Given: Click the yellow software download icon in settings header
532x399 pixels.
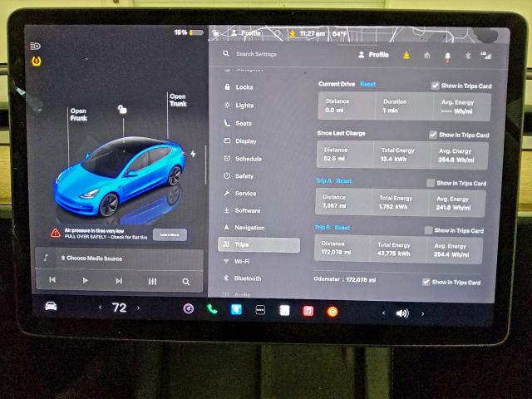Looking at the screenshot, I should coord(406,55).
